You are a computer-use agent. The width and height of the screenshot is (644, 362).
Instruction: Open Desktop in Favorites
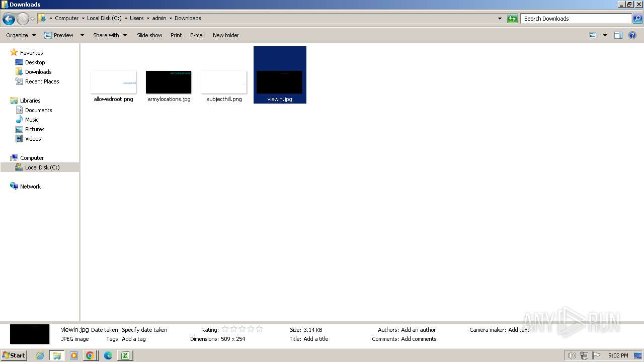[x=35, y=62]
